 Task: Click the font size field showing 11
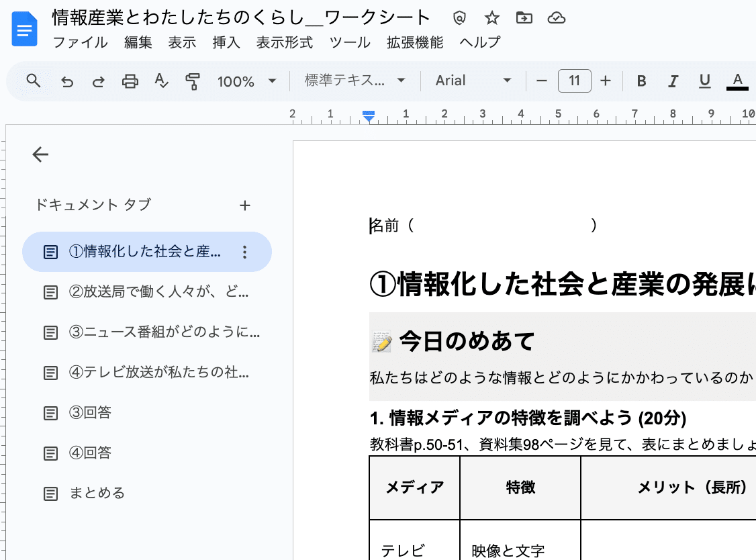(574, 81)
